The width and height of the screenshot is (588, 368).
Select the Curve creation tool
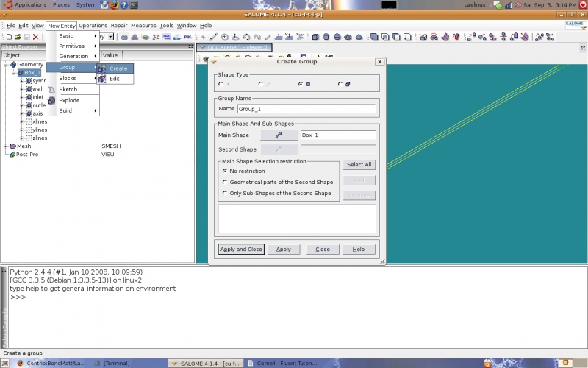257,38
